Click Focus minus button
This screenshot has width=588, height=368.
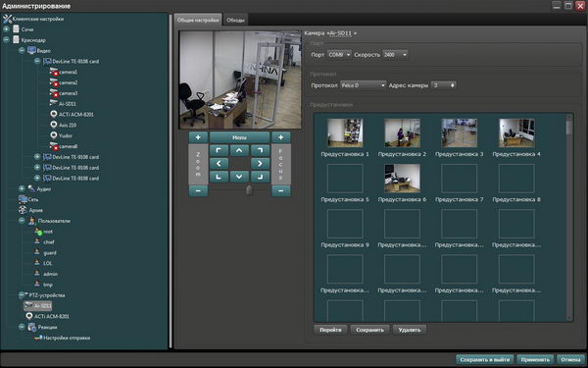coord(281,190)
